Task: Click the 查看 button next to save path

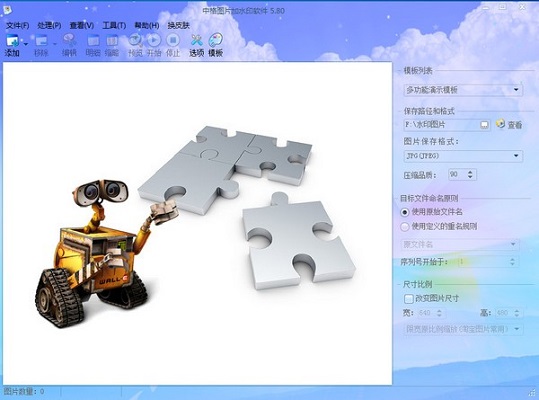Action: (x=509, y=124)
